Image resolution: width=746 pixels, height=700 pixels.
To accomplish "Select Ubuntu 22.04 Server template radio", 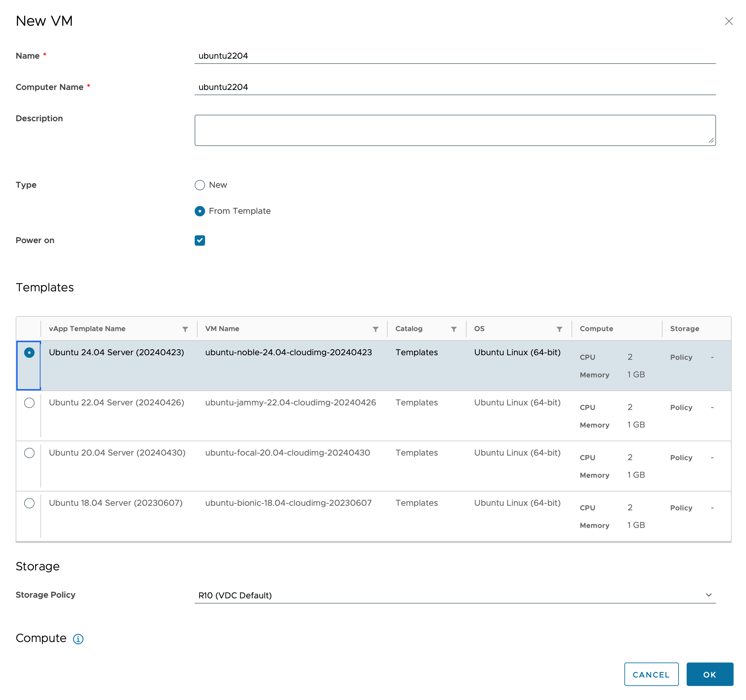I will pos(29,402).
